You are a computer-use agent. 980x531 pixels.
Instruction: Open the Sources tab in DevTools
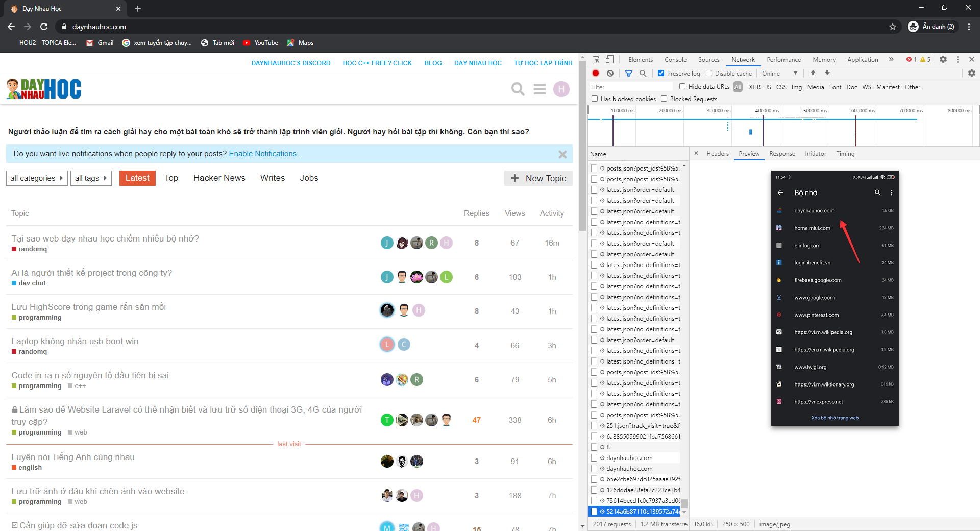tap(709, 59)
